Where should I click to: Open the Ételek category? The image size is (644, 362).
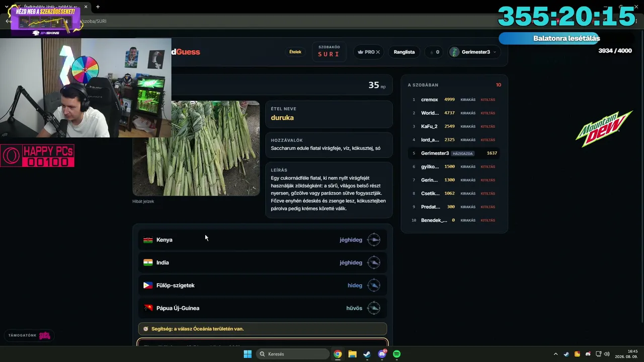click(295, 52)
